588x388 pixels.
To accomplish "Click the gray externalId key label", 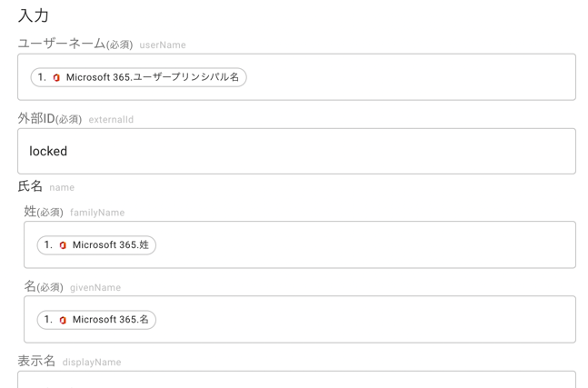I will pyautogui.click(x=111, y=120).
